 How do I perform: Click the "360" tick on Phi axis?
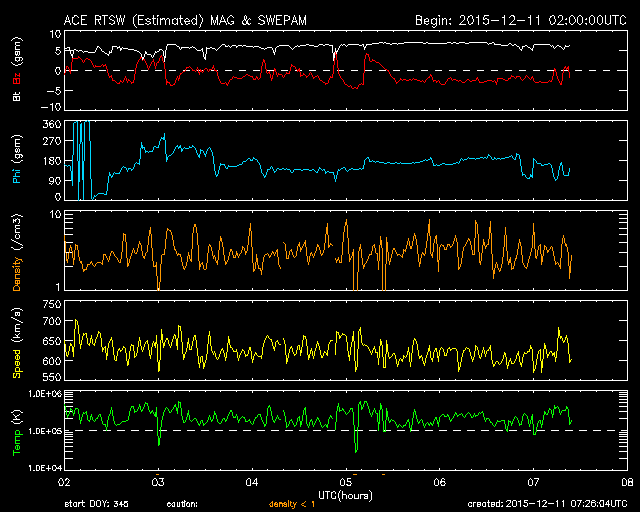(x=52, y=125)
